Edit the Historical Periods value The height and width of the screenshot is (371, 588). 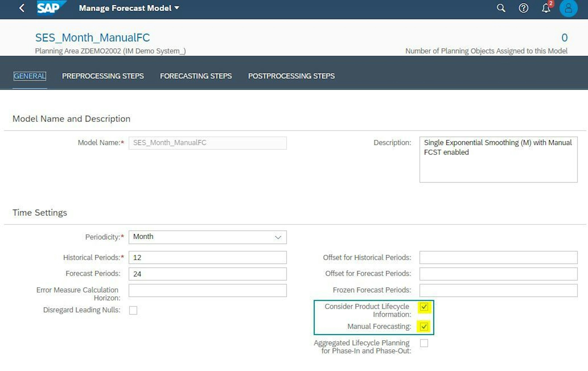(207, 257)
